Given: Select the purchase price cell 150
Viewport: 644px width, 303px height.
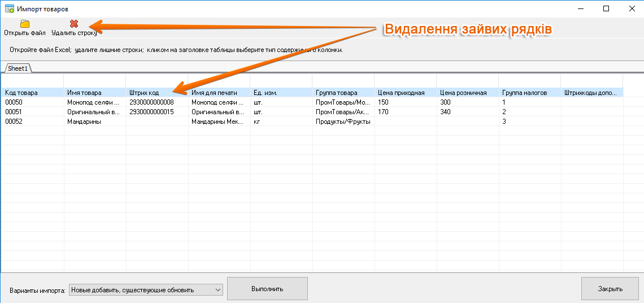Looking at the screenshot, I should click(406, 102).
